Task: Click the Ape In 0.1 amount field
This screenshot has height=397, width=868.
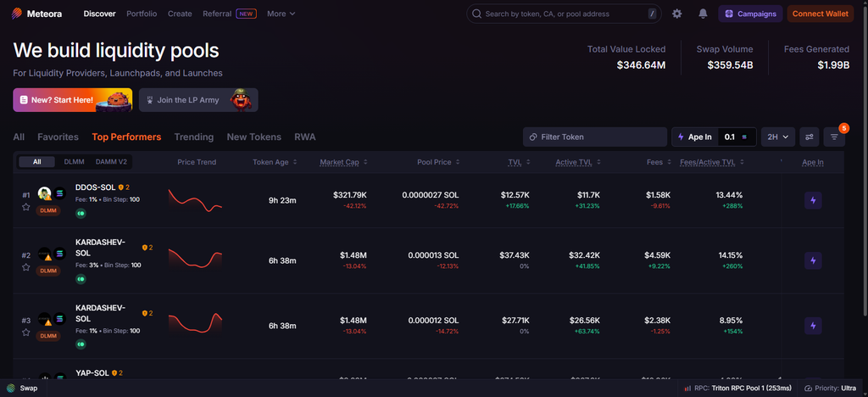Action: click(737, 137)
